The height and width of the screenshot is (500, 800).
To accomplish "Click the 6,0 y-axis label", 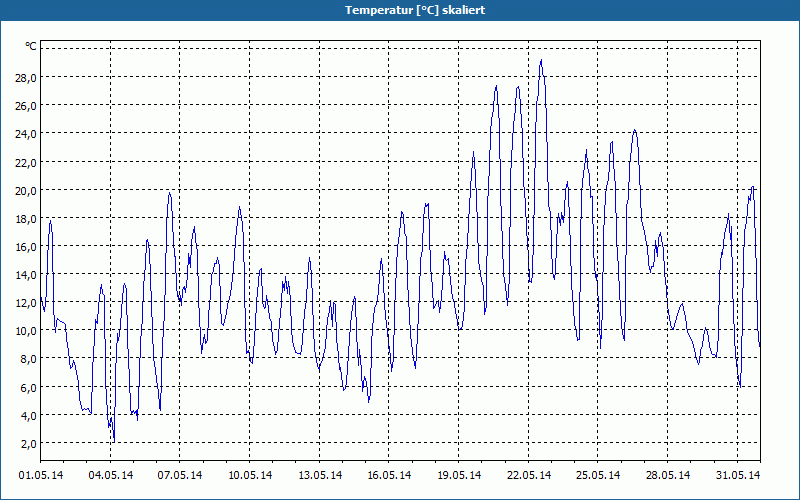I will click(30, 387).
